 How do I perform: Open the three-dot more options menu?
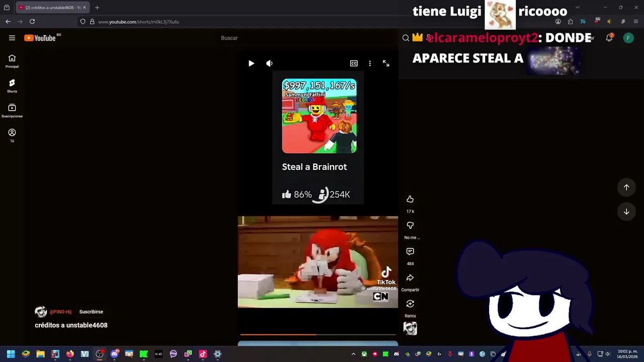(370, 63)
